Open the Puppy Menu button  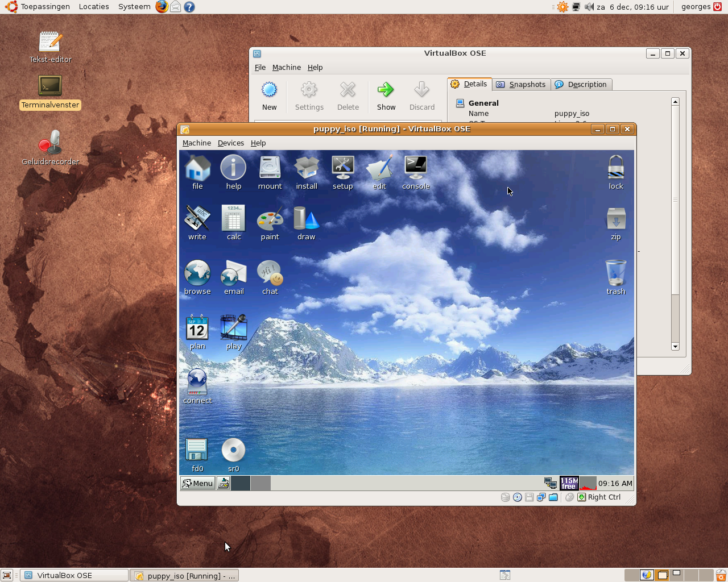pos(197,483)
